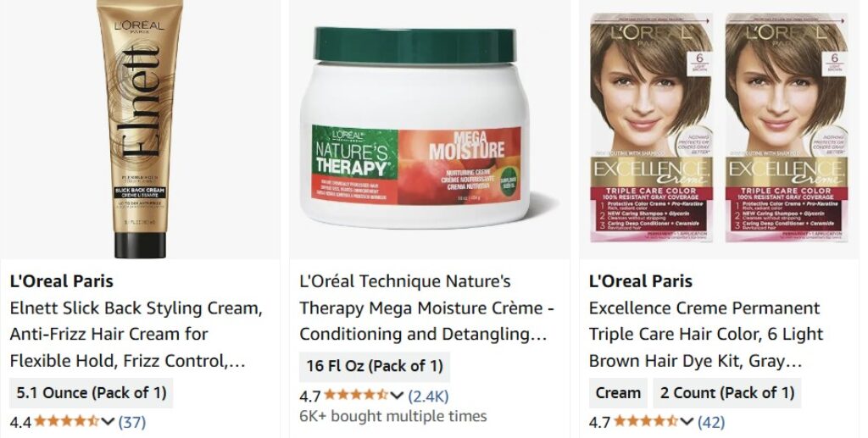The height and width of the screenshot is (438, 868).
Task: Expand rating details chevron beside 4.4 stars
Action: pos(108,423)
